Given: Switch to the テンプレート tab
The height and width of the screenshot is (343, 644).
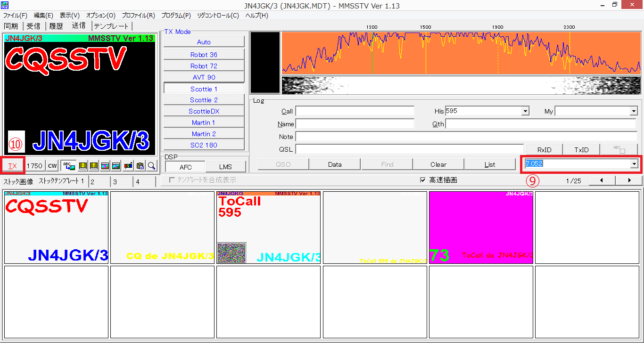Looking at the screenshot, I should (111, 26).
